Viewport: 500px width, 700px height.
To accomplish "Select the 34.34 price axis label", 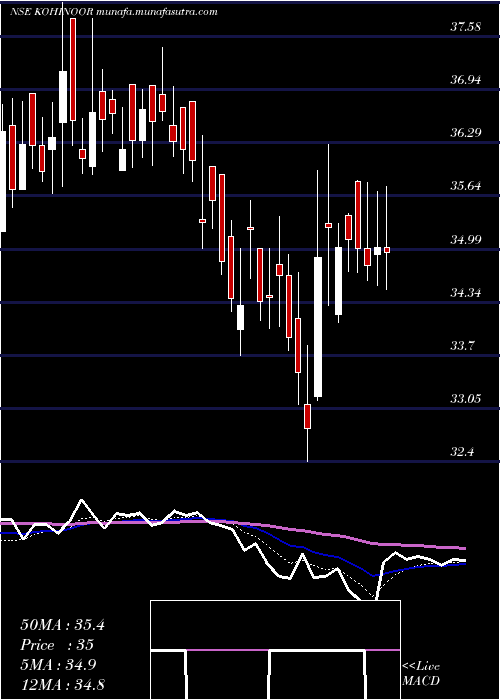I will [x=465, y=293].
